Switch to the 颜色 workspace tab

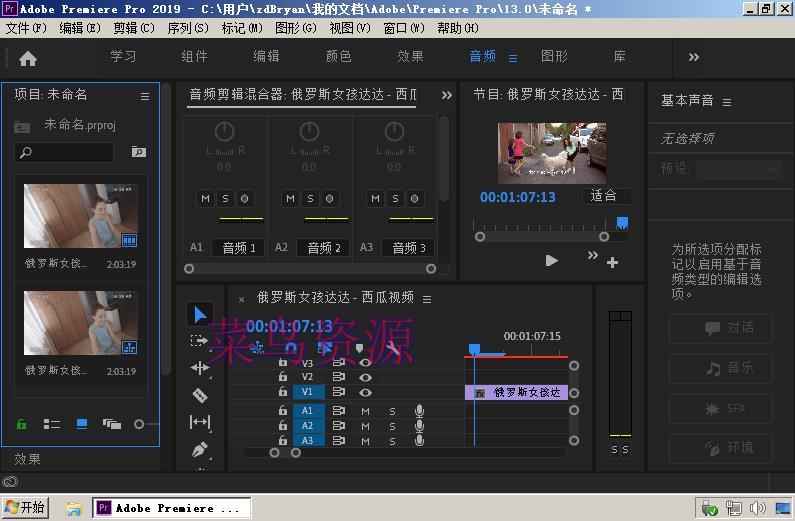pyautogui.click(x=338, y=56)
